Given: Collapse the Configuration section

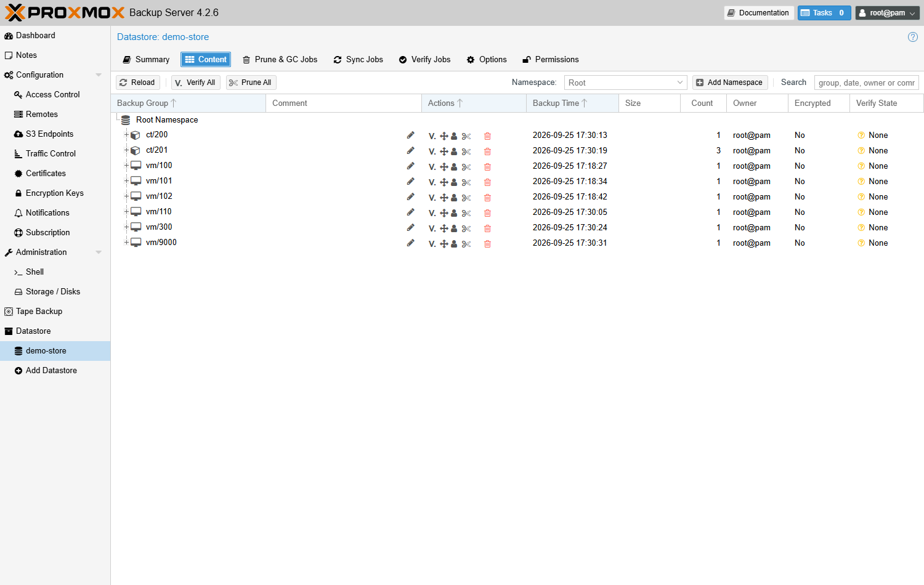Looking at the screenshot, I should click(99, 75).
